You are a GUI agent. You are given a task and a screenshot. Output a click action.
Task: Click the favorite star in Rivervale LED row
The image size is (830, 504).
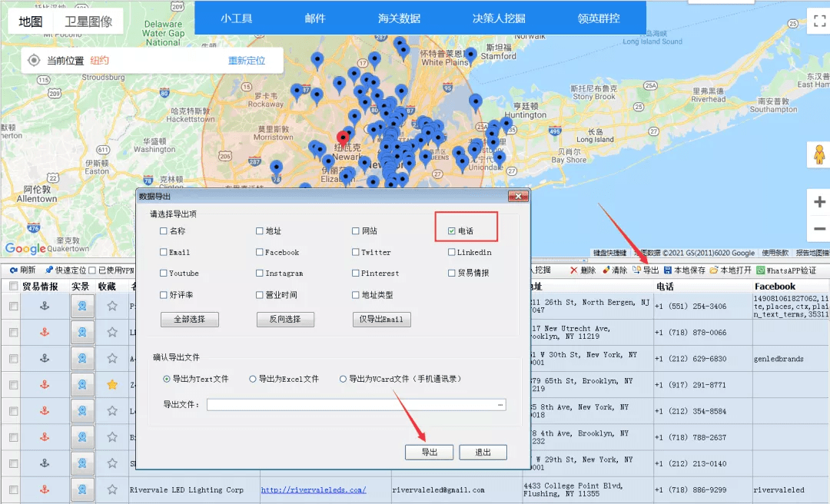112,489
